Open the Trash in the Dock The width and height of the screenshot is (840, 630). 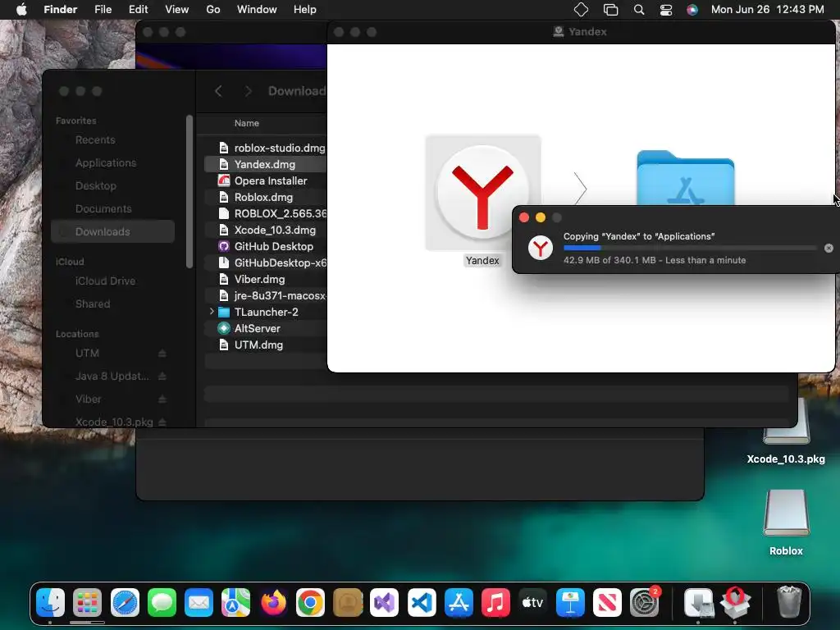coord(789,603)
